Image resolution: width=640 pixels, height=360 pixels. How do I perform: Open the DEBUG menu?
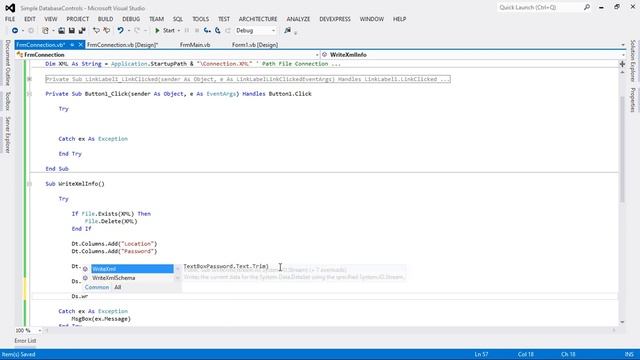point(131,19)
